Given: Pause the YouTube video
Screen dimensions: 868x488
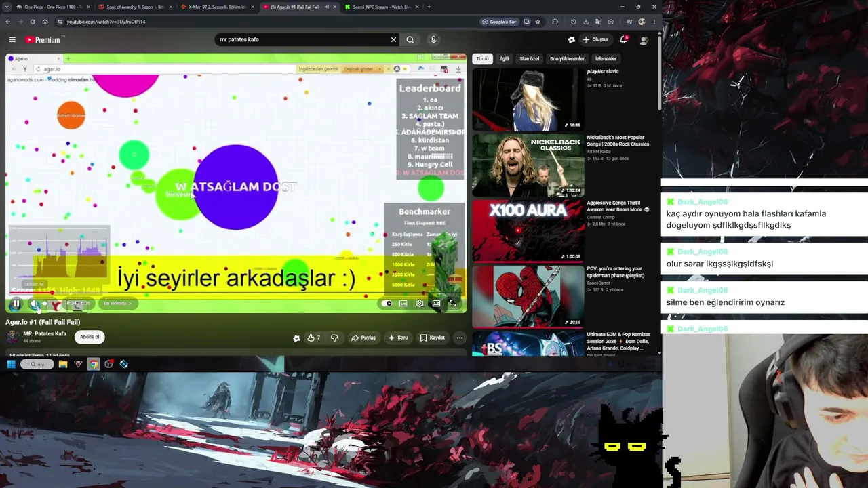Looking at the screenshot, I should pos(16,304).
